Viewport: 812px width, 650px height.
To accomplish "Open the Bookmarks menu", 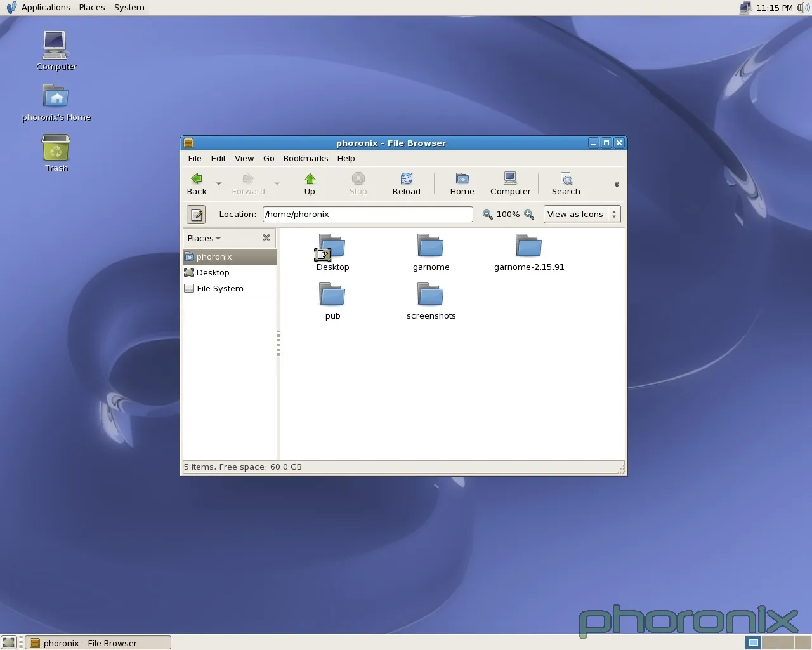I will pos(305,159).
